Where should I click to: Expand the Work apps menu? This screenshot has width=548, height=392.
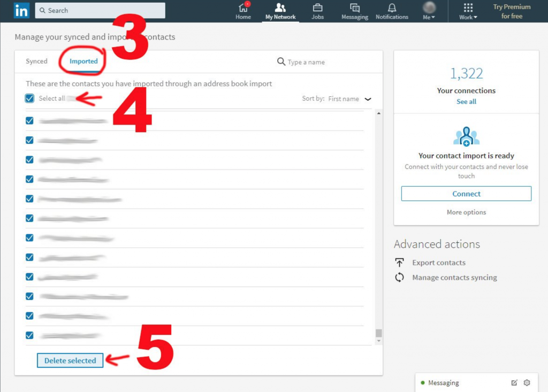point(468,11)
